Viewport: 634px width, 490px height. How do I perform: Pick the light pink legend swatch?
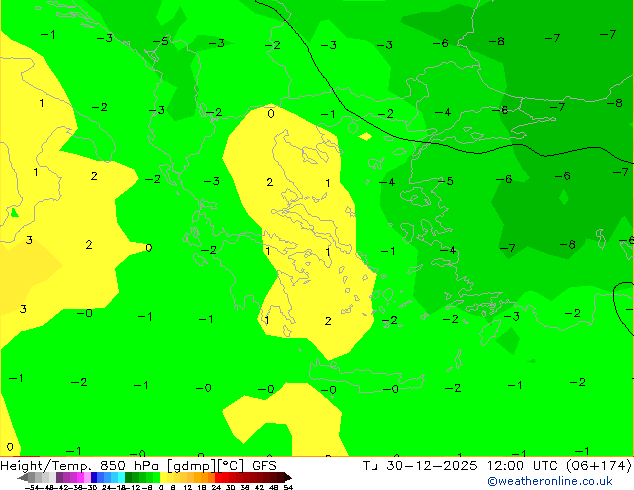point(87,477)
